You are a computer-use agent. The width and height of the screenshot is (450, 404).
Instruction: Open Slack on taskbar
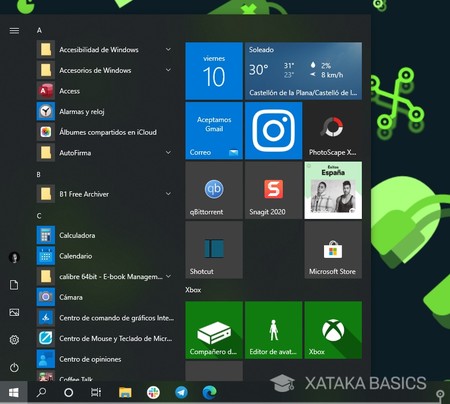pos(153,392)
